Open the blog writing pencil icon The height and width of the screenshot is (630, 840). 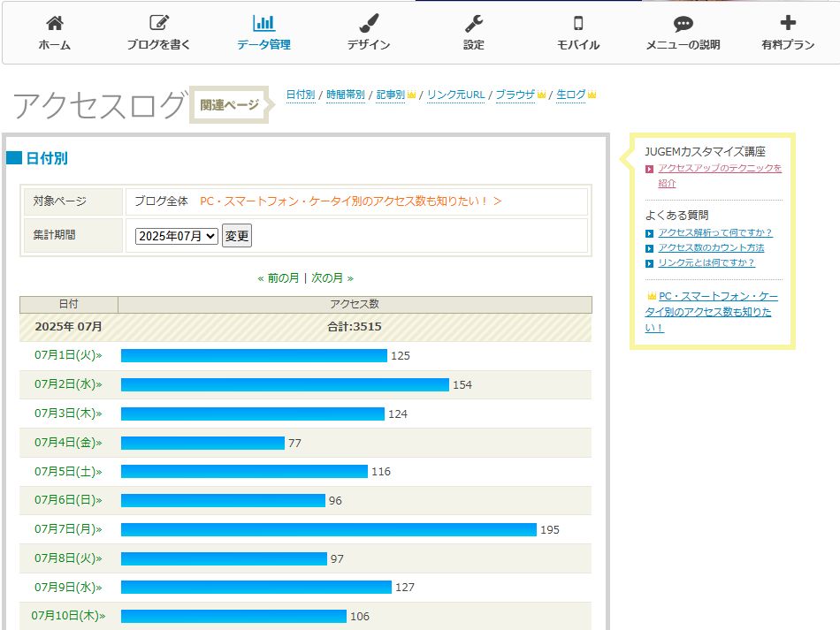coord(158,24)
